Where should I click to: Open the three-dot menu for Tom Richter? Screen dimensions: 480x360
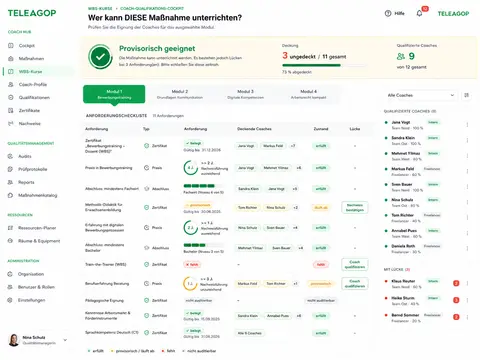click(x=467, y=217)
